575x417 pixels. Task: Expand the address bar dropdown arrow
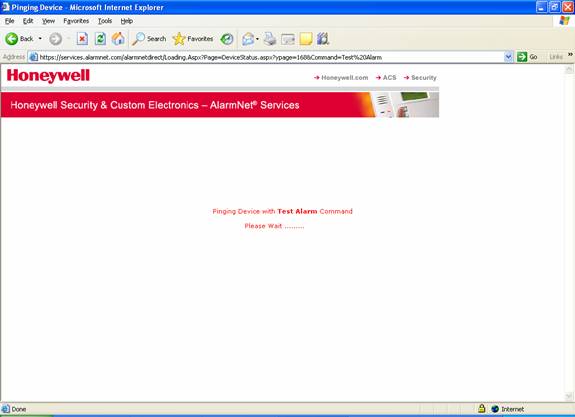(x=508, y=57)
